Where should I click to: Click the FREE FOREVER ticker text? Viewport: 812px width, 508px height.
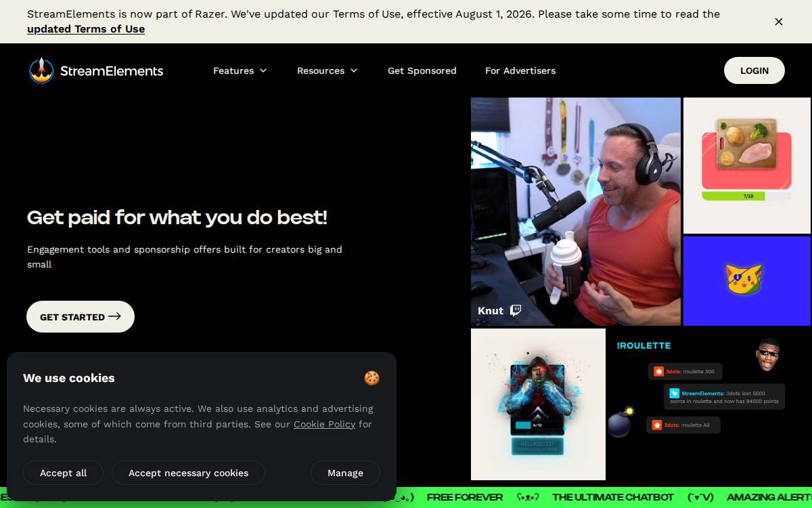pos(465,497)
